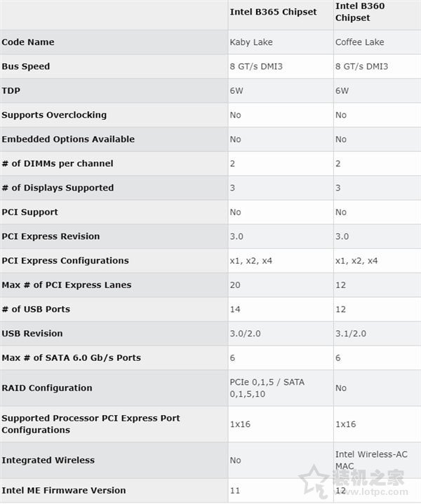Click the Kaby Lake cell
Image resolution: width=421 pixels, height=504 pixels.
point(251,42)
